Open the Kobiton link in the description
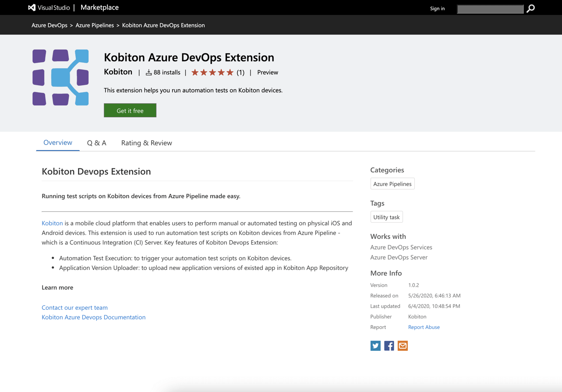This screenshot has height=392, width=562. (52, 223)
